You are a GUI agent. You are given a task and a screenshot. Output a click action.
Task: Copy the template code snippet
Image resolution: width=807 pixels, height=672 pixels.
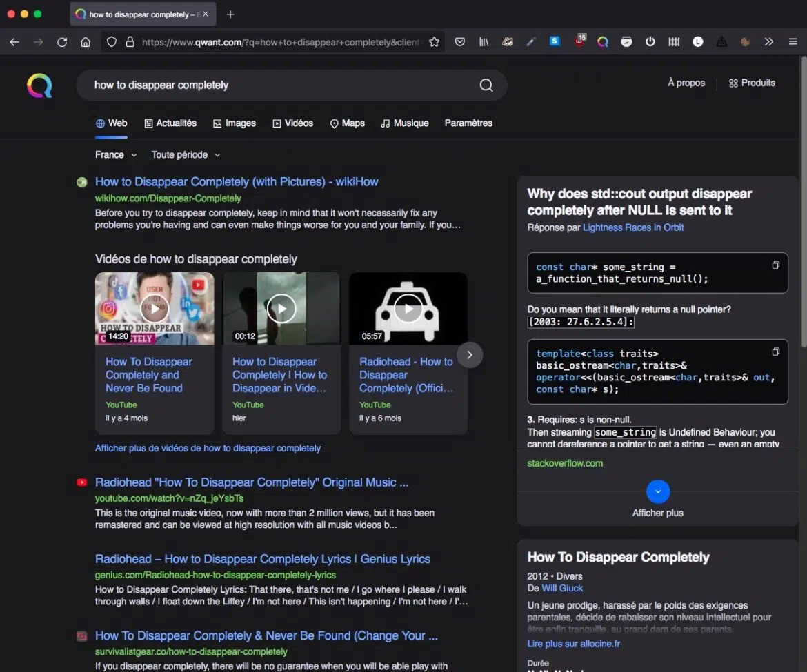click(x=775, y=352)
